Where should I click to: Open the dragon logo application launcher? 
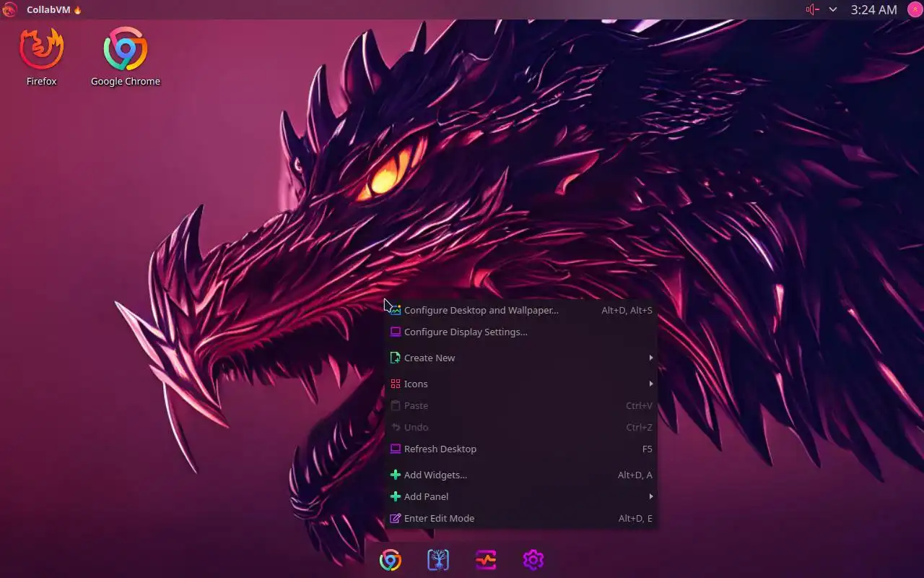[x=9, y=9]
